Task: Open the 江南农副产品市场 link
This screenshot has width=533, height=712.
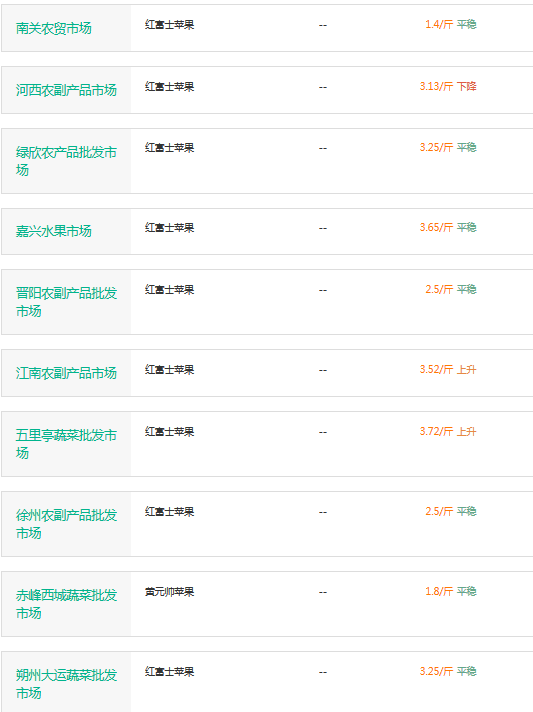Action: pyautogui.click(x=66, y=373)
